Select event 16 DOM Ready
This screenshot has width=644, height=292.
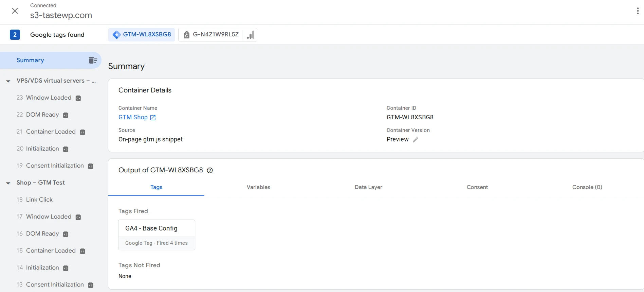click(38, 234)
